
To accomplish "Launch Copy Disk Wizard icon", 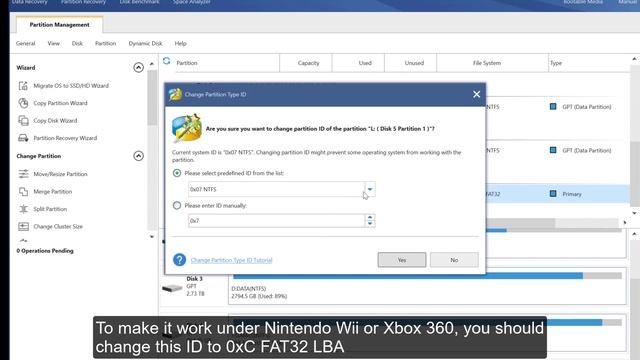I will point(23,121).
